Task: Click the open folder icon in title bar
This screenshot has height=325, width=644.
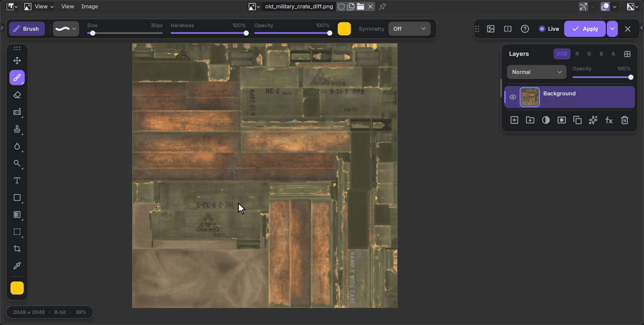Action: pyautogui.click(x=360, y=7)
